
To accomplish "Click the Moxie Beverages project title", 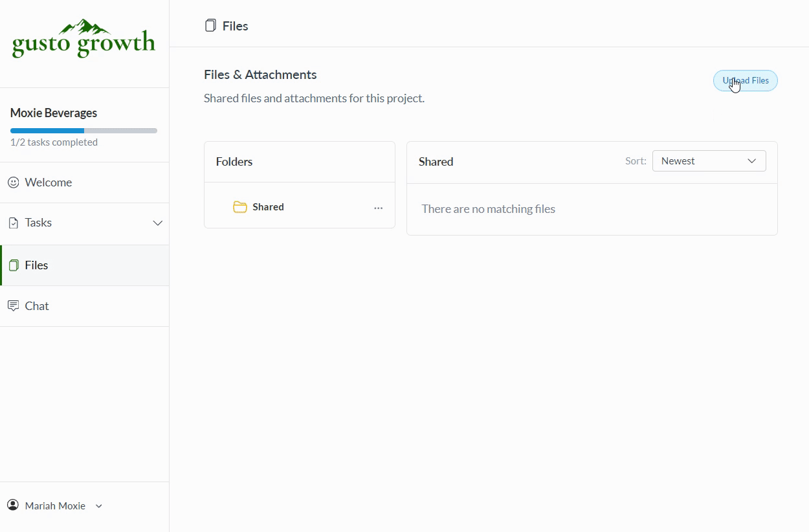I will 54,113.
